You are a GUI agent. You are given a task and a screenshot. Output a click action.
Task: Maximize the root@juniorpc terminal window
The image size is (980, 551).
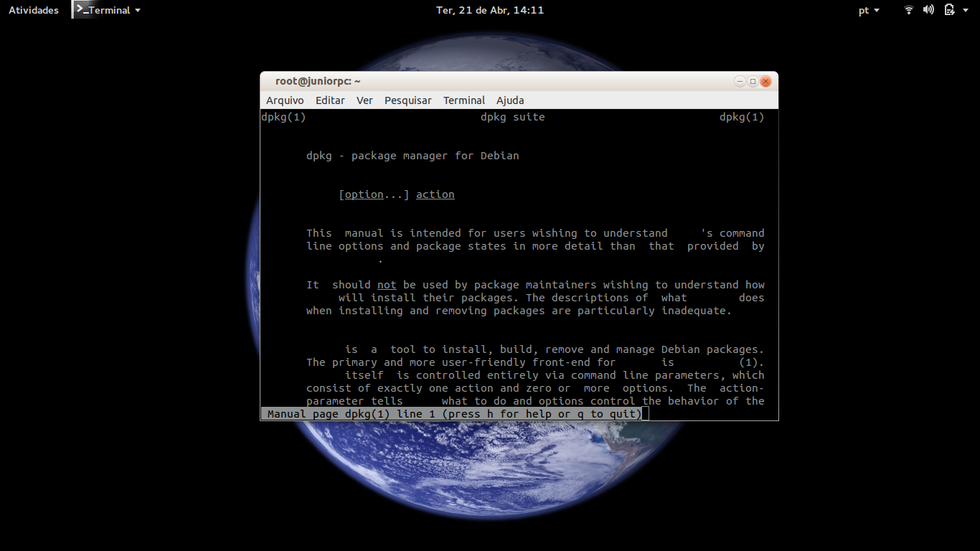[753, 81]
